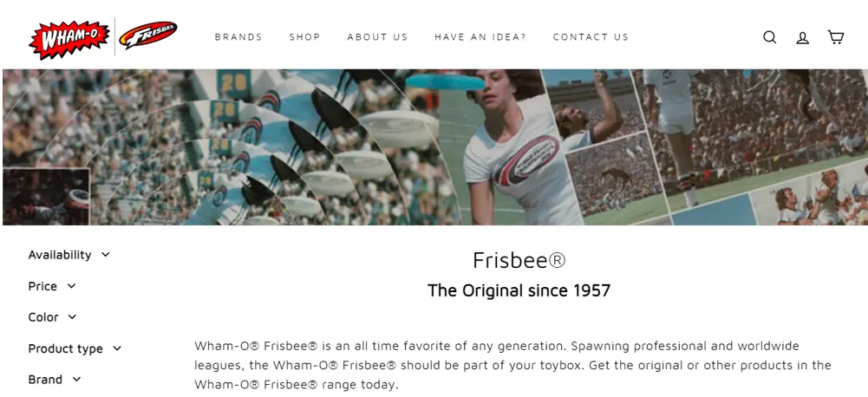The height and width of the screenshot is (397, 868).
Task: Click the Wham-O logo
Action: (69, 37)
